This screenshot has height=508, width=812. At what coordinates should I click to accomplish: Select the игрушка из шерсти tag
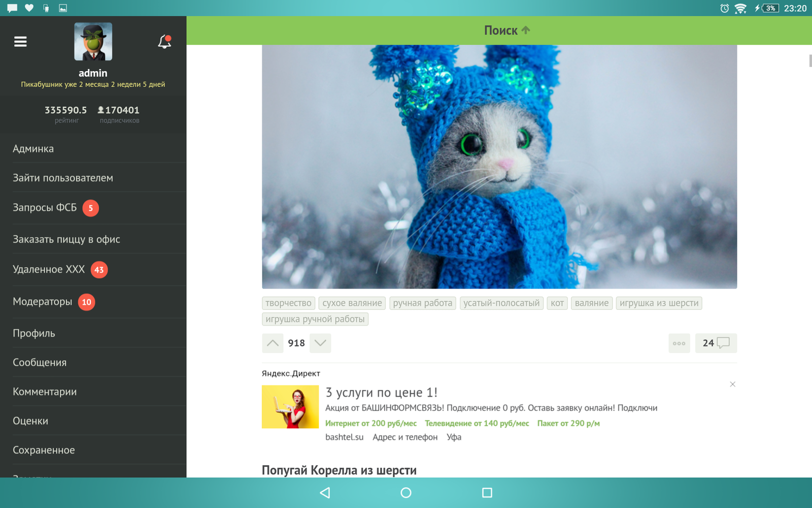point(659,303)
